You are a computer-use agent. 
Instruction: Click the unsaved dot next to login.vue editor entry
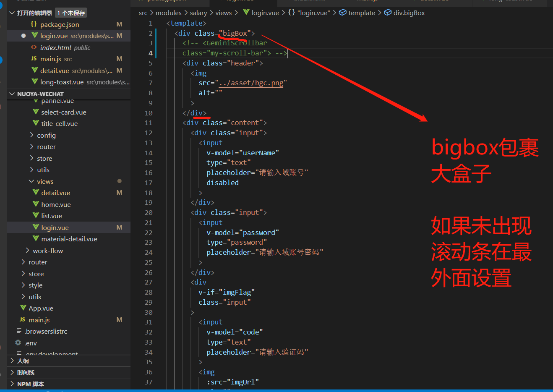(23, 36)
